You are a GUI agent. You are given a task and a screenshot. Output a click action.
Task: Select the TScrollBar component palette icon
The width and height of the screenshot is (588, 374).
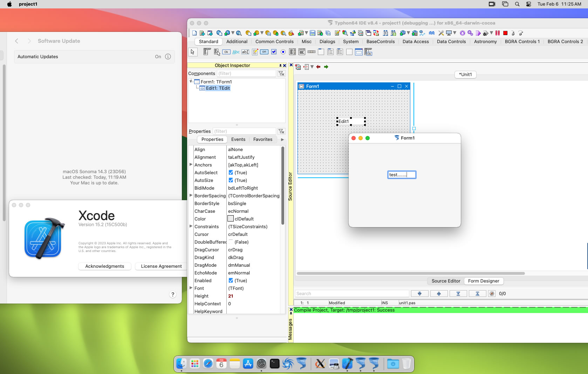click(x=312, y=52)
